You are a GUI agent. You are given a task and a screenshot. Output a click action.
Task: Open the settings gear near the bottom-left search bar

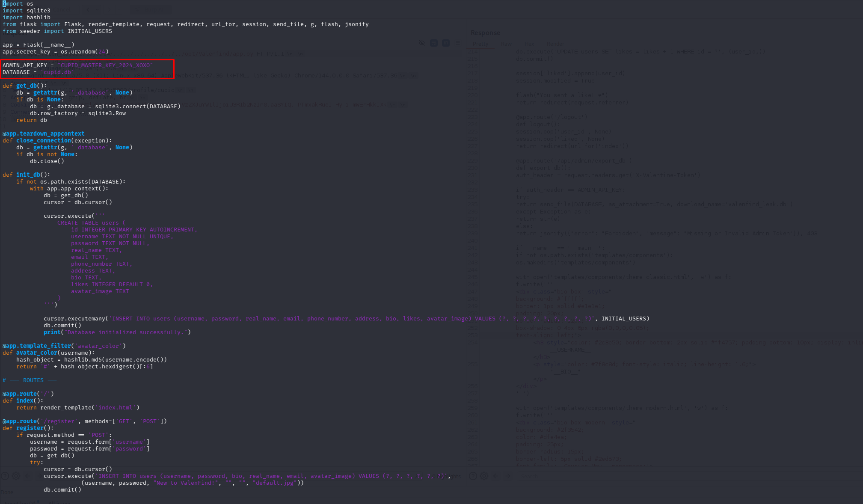[x=16, y=476]
